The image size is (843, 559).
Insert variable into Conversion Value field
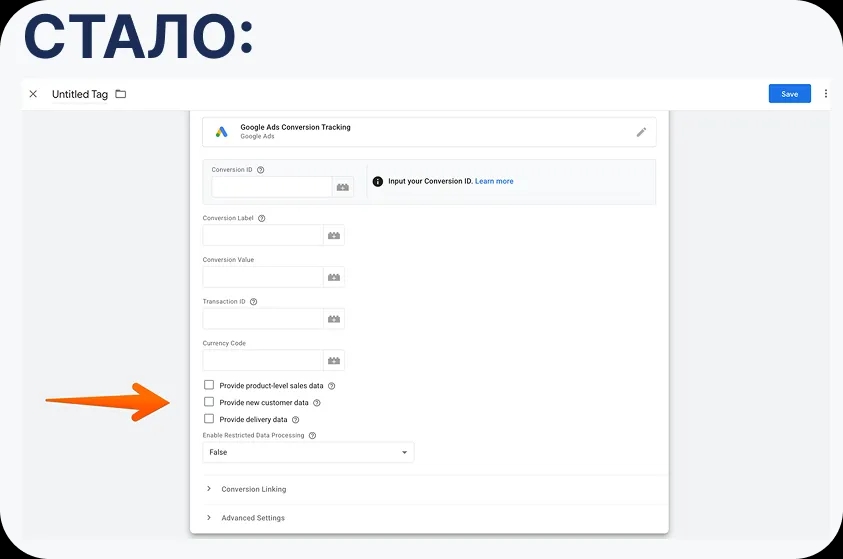click(334, 277)
